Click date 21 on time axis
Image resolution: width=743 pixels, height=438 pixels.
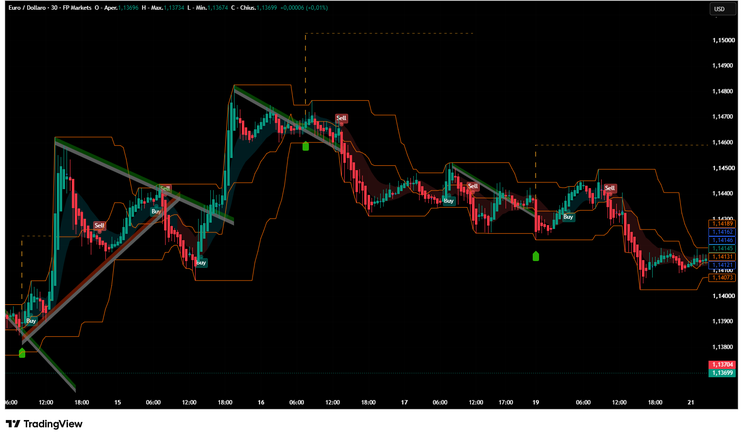click(x=691, y=402)
